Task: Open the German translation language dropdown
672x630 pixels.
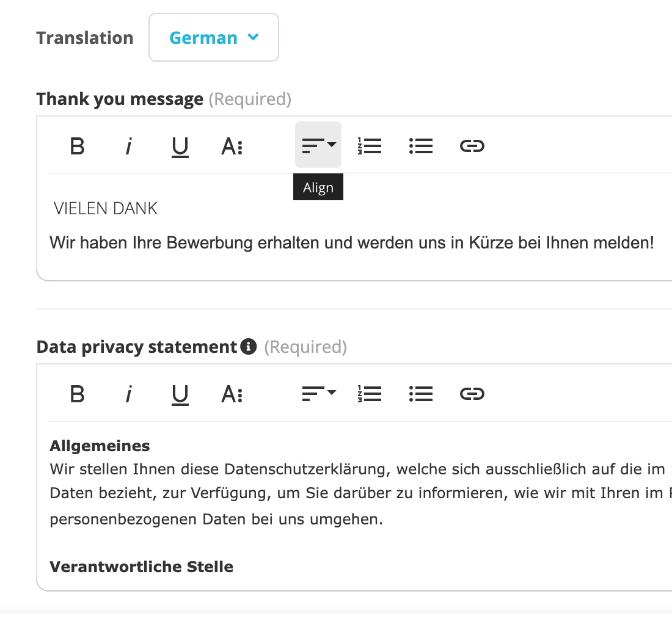Action: click(x=214, y=37)
